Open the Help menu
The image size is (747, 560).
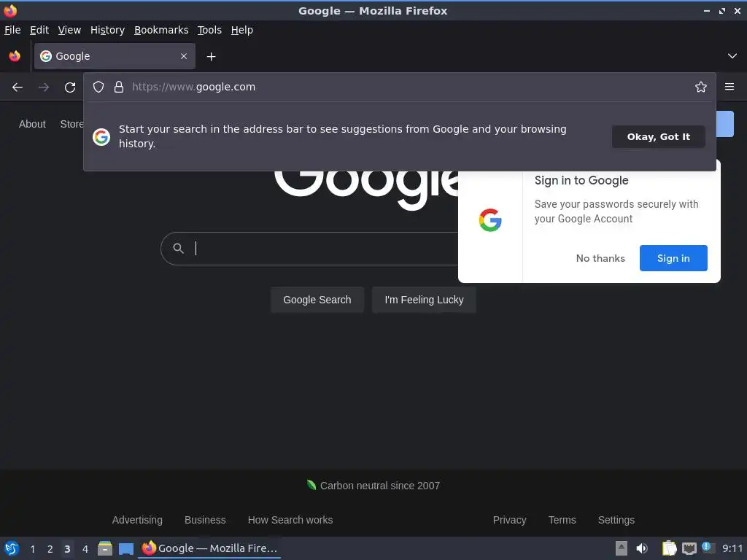coord(242,30)
